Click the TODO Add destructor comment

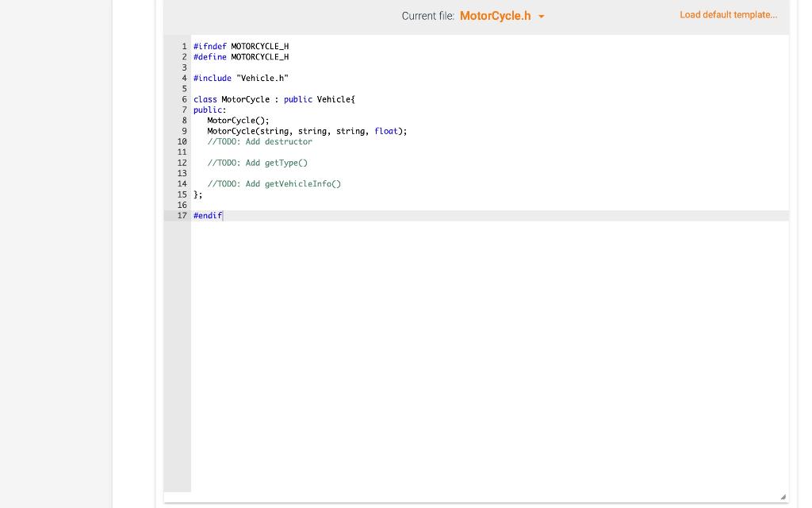click(x=259, y=141)
